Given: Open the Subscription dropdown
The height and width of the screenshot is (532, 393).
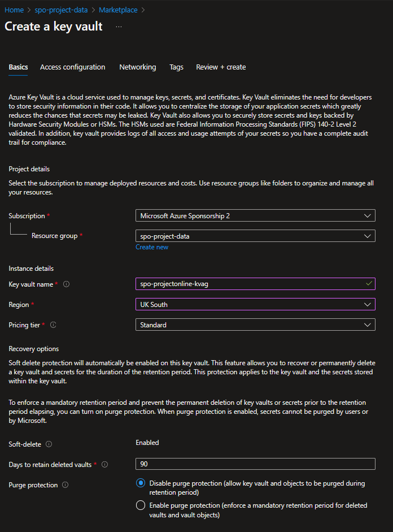Looking at the screenshot, I should [255, 215].
